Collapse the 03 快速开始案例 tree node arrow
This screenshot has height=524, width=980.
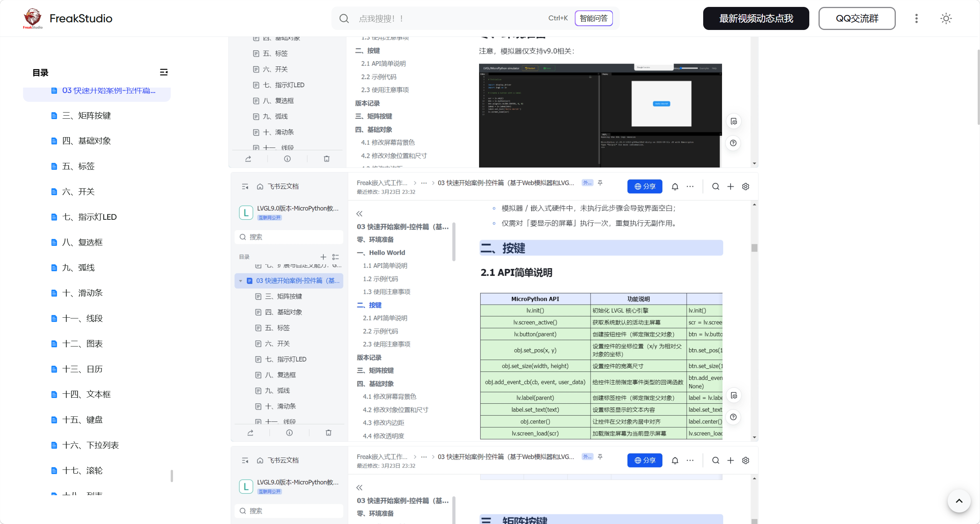click(x=241, y=281)
